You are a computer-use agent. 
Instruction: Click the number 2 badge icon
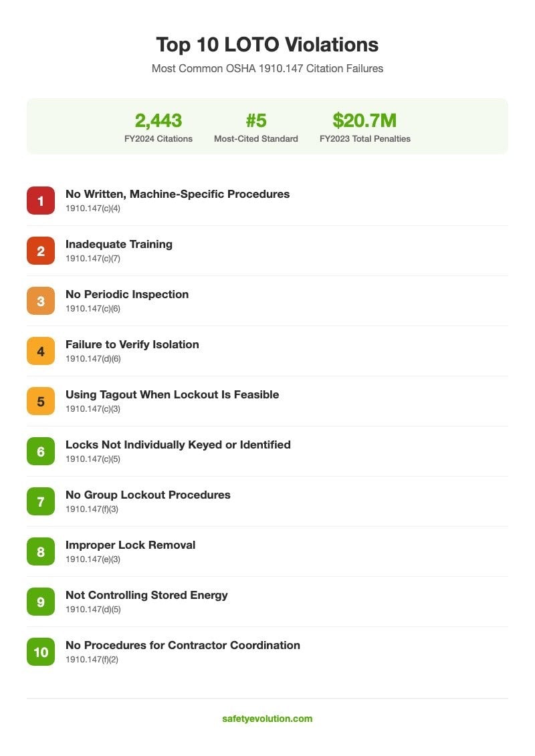pyautogui.click(x=41, y=251)
